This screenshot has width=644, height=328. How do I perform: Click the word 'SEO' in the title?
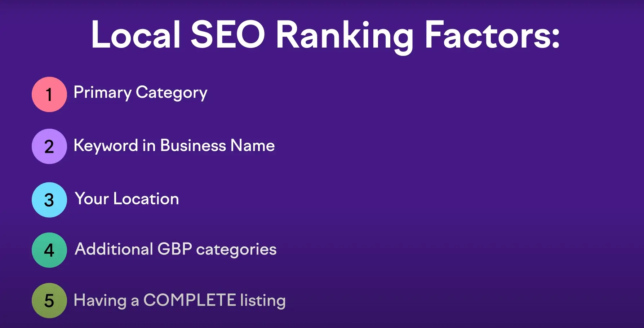(228, 34)
